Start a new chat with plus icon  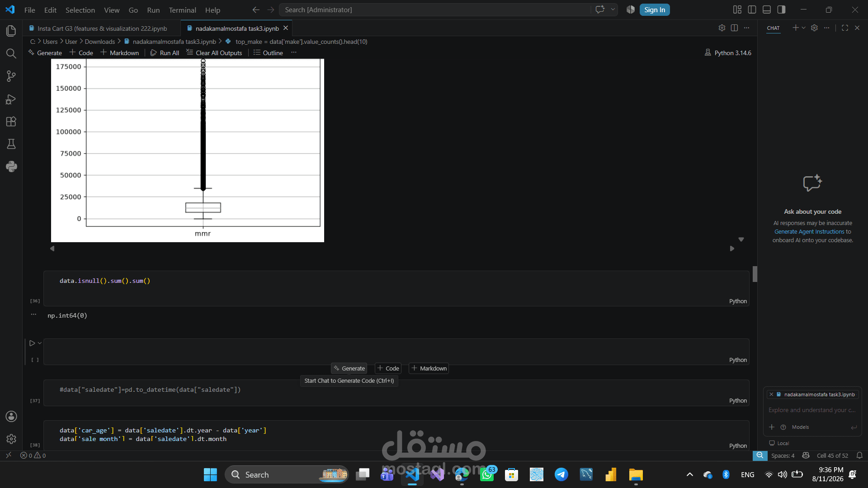(795, 28)
